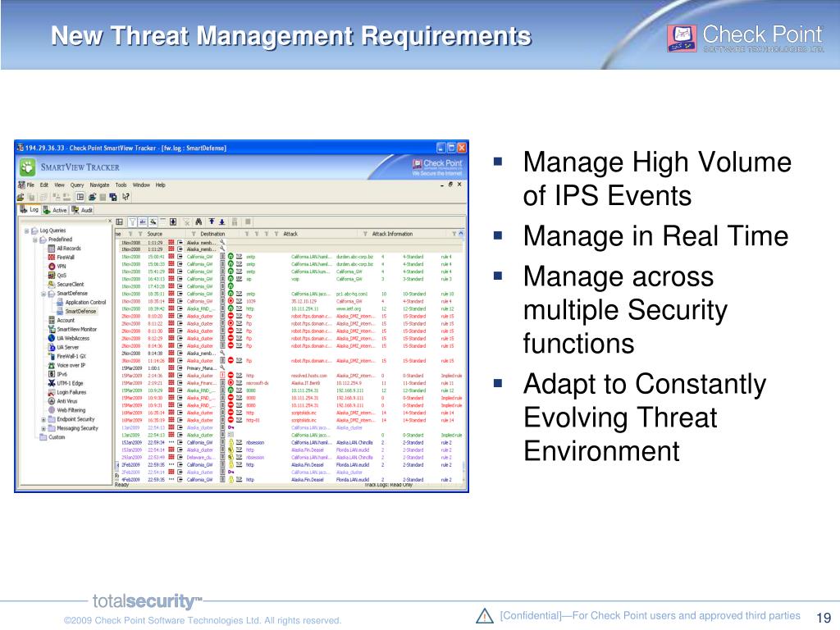Close the query tree pane

click(x=111, y=221)
